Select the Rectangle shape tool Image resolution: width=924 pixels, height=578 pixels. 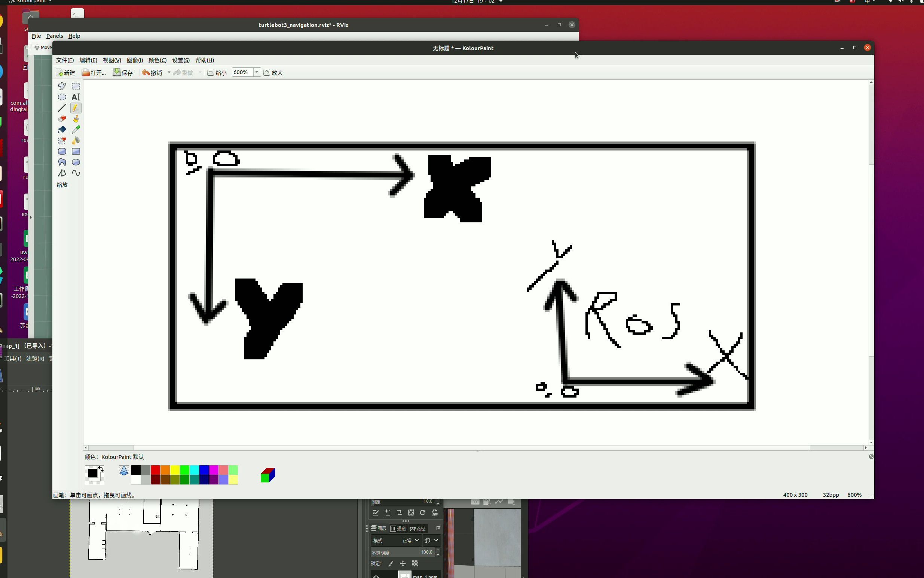click(76, 151)
